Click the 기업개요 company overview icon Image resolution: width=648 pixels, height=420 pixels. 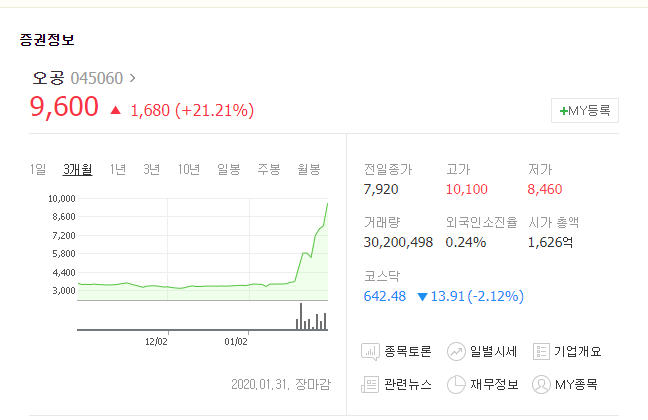click(541, 352)
